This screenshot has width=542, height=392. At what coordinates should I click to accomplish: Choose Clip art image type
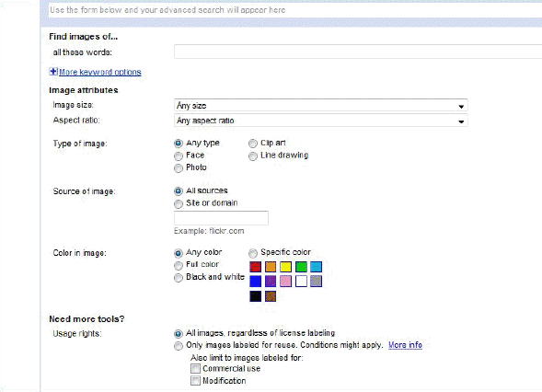tap(253, 144)
